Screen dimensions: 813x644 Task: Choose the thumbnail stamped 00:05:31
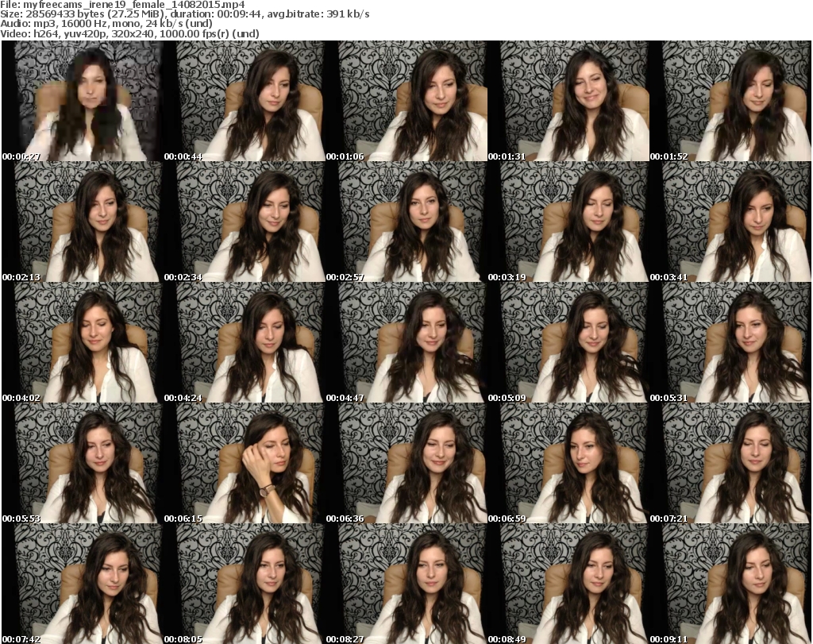[x=730, y=343]
